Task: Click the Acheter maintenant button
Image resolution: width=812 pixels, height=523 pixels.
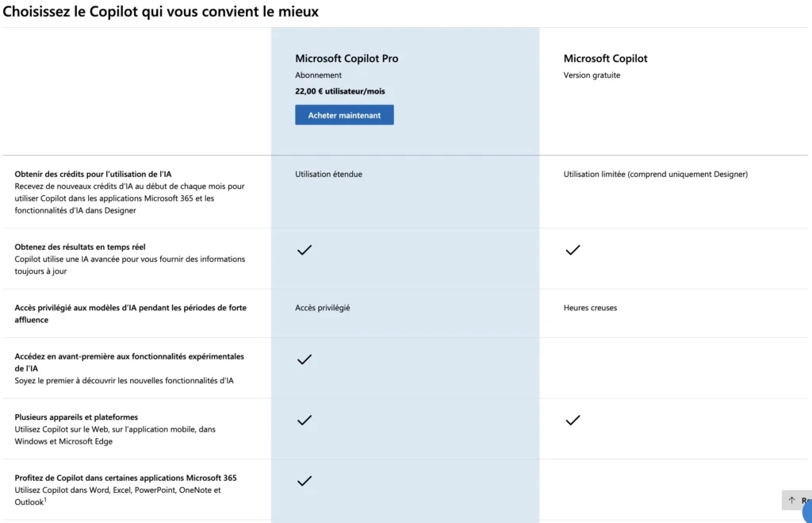Action: click(344, 115)
